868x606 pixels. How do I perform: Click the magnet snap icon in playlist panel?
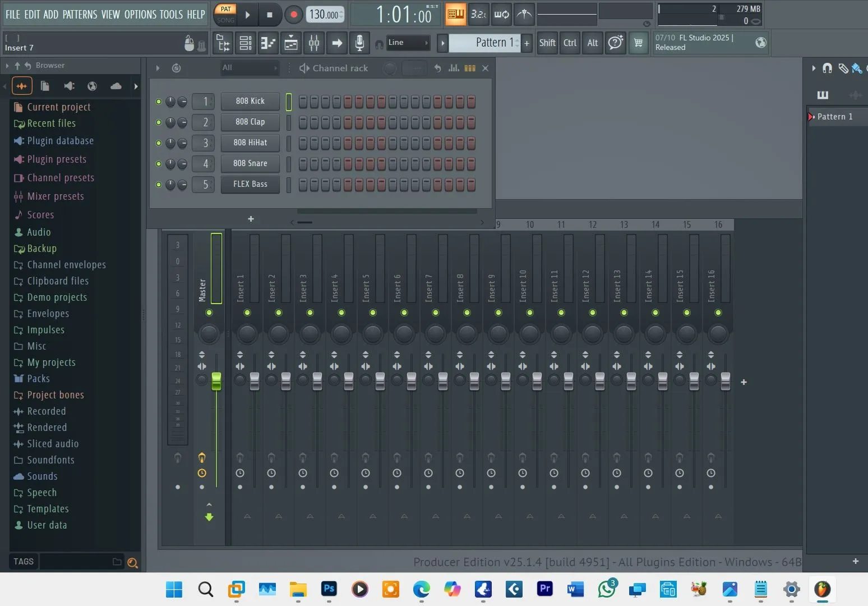(827, 68)
